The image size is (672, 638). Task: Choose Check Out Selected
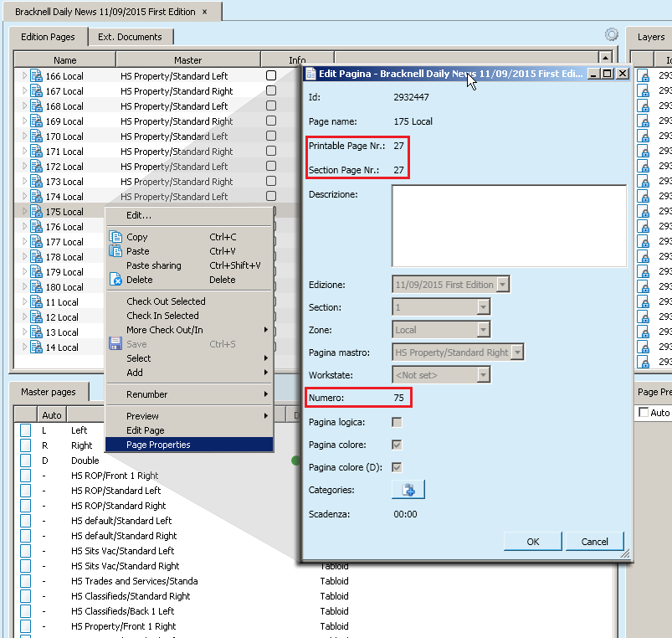[x=189, y=301]
